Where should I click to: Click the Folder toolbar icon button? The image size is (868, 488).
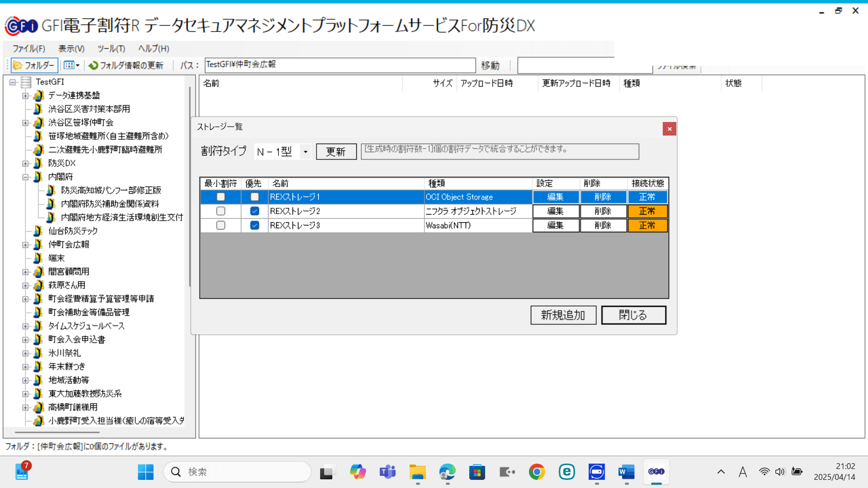click(18, 66)
